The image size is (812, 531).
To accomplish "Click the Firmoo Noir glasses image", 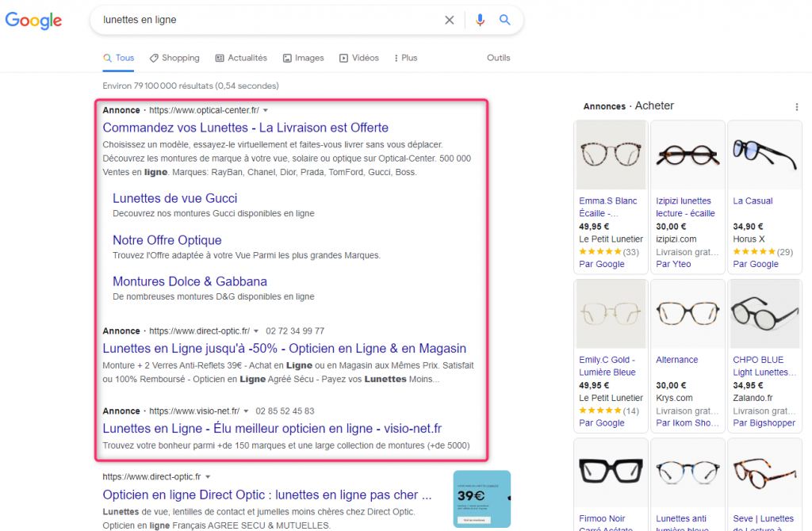I will pos(611,473).
